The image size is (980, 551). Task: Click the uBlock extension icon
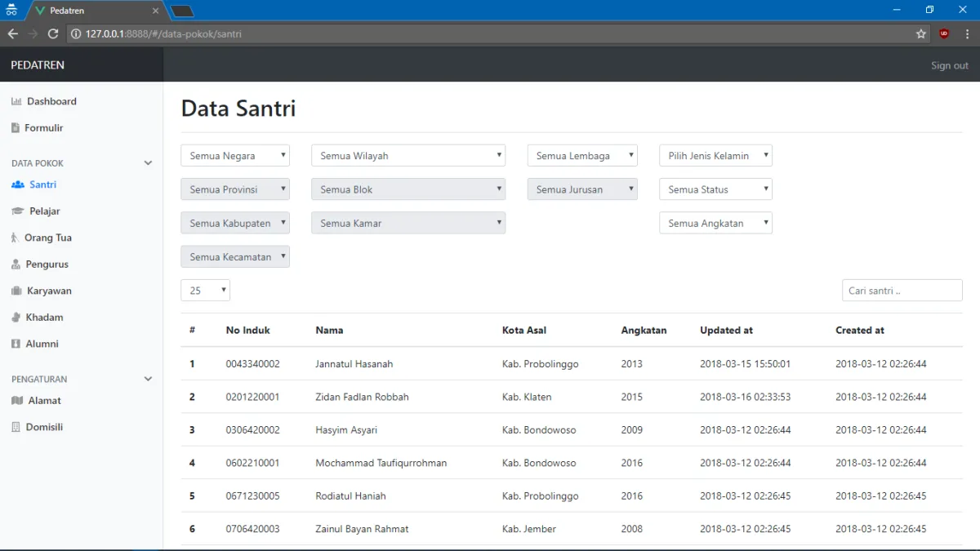944,33
